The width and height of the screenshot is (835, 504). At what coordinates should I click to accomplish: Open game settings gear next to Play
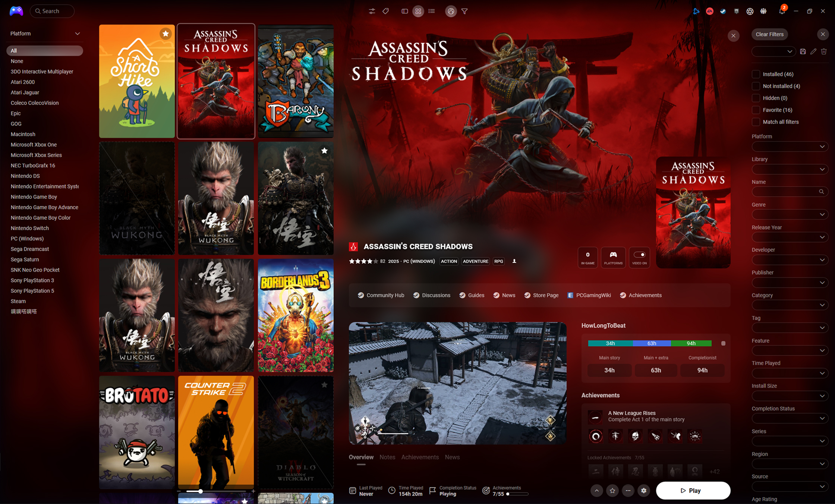click(x=644, y=491)
